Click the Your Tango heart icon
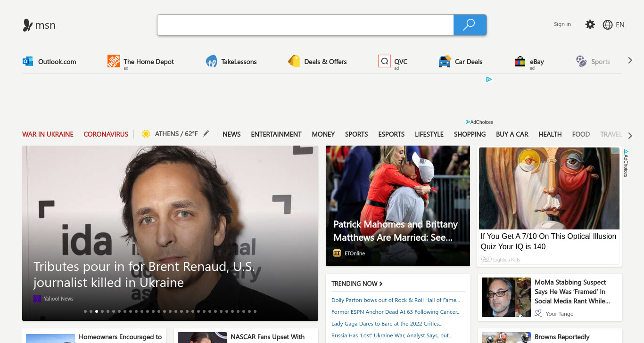Viewport: 644px width, 343px height. pyautogui.click(x=538, y=313)
